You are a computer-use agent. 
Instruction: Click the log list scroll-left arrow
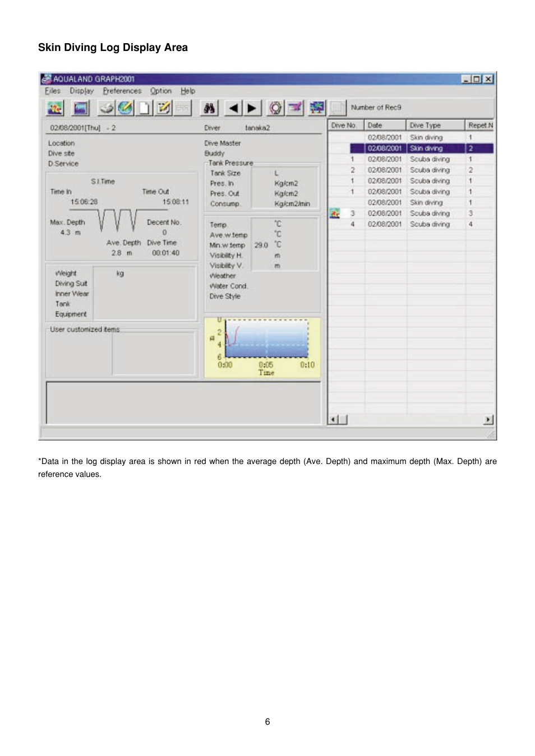pyautogui.click(x=333, y=419)
